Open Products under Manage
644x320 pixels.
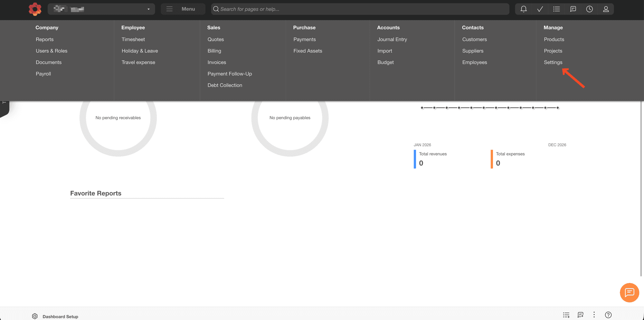554,39
